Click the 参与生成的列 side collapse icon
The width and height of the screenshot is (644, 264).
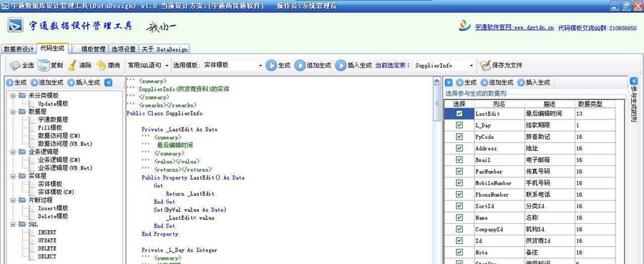pyautogui.click(x=634, y=81)
